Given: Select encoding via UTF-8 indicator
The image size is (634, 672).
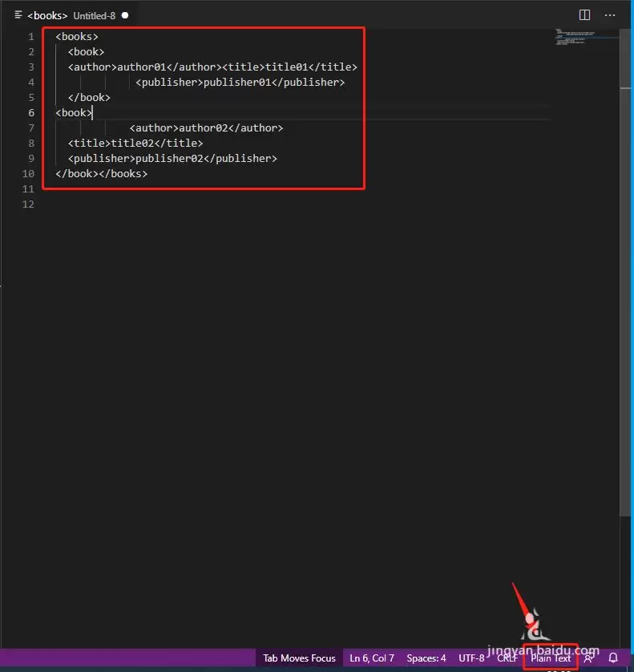Looking at the screenshot, I should click(471, 658).
